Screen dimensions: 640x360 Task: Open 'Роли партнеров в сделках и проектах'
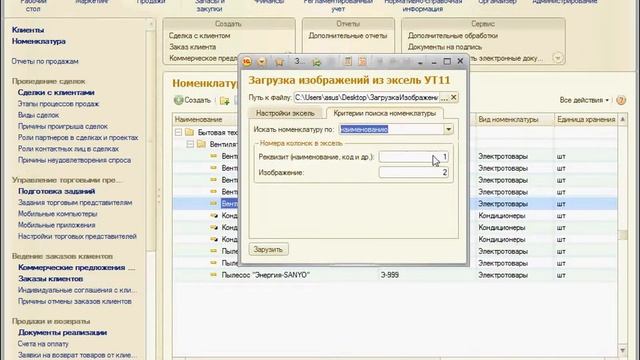pyautogui.click(x=78, y=138)
